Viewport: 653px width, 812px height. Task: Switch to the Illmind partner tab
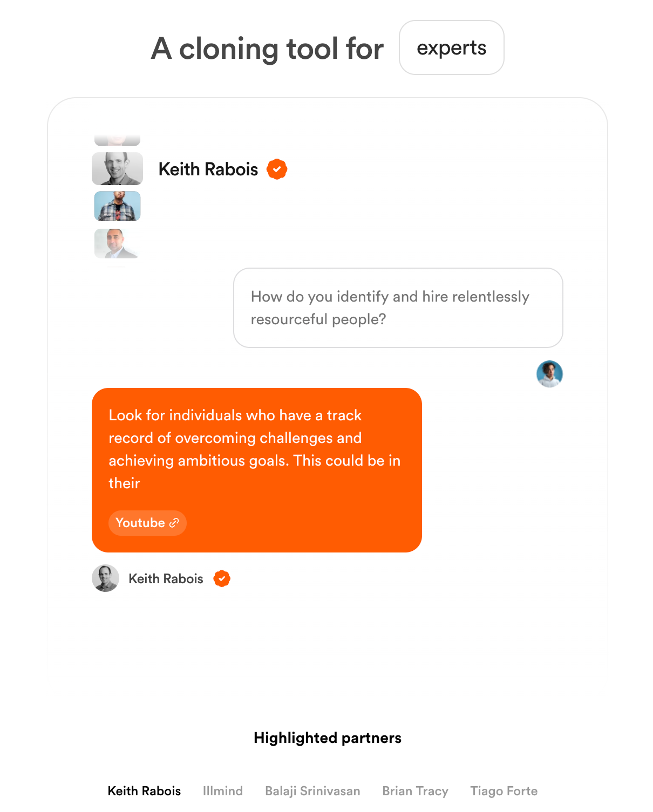click(223, 791)
